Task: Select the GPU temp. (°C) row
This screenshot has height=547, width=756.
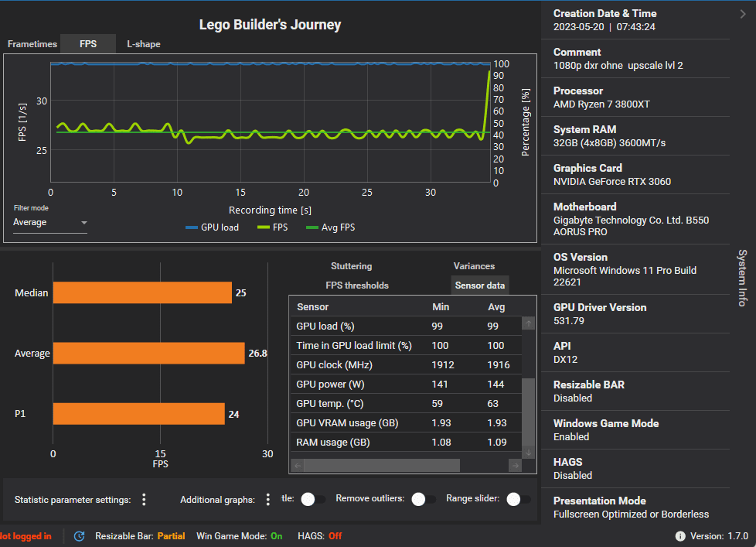Action: point(406,403)
